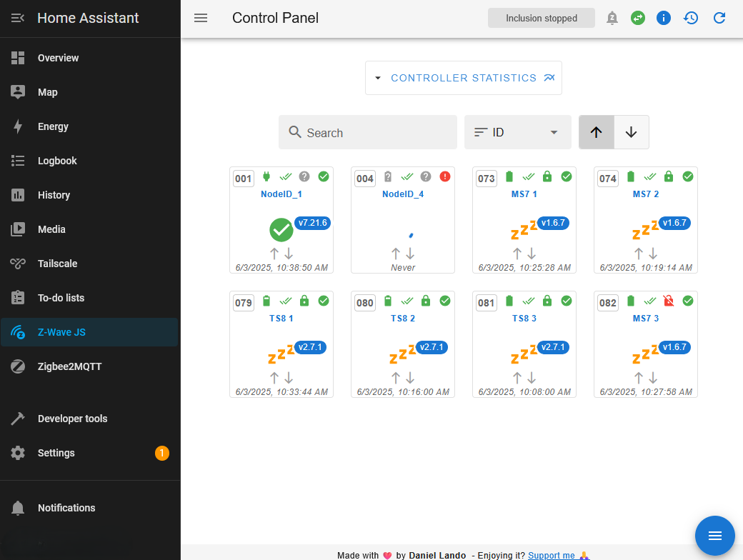
Task: Click the Daniel Lando author text
Action: [x=437, y=555]
